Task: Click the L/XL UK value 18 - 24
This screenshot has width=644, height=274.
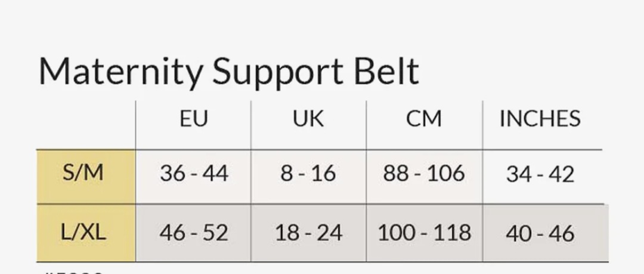Action: coord(308,233)
